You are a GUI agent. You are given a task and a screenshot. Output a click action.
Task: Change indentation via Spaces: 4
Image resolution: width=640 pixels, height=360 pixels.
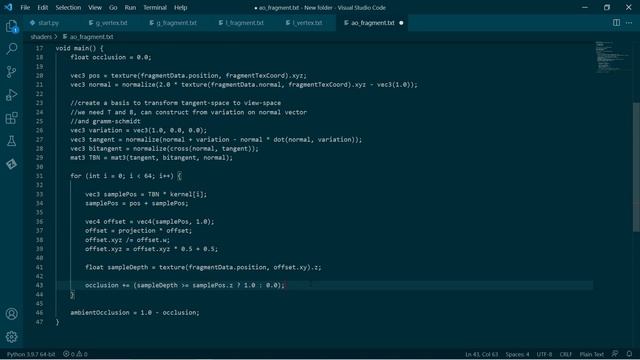tap(517, 354)
